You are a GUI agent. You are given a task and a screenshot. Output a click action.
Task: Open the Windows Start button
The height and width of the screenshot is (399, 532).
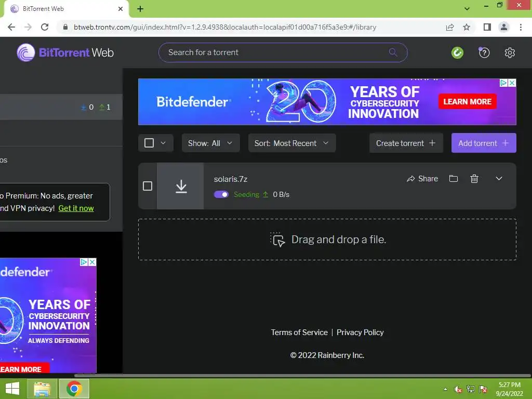(12, 389)
